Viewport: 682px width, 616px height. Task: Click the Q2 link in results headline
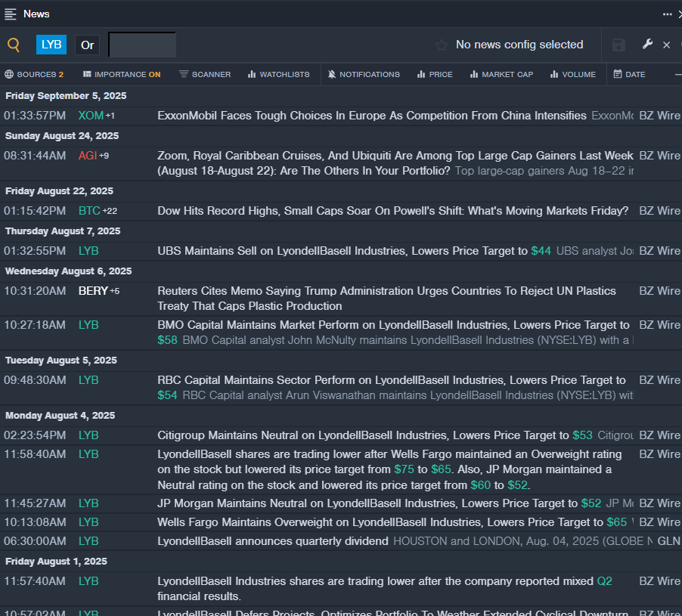[605, 581]
